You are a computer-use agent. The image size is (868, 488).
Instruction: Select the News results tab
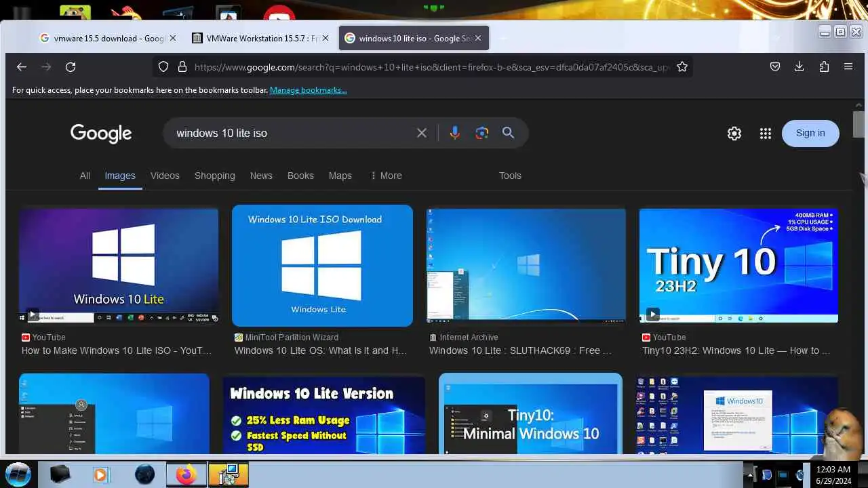[x=261, y=176]
